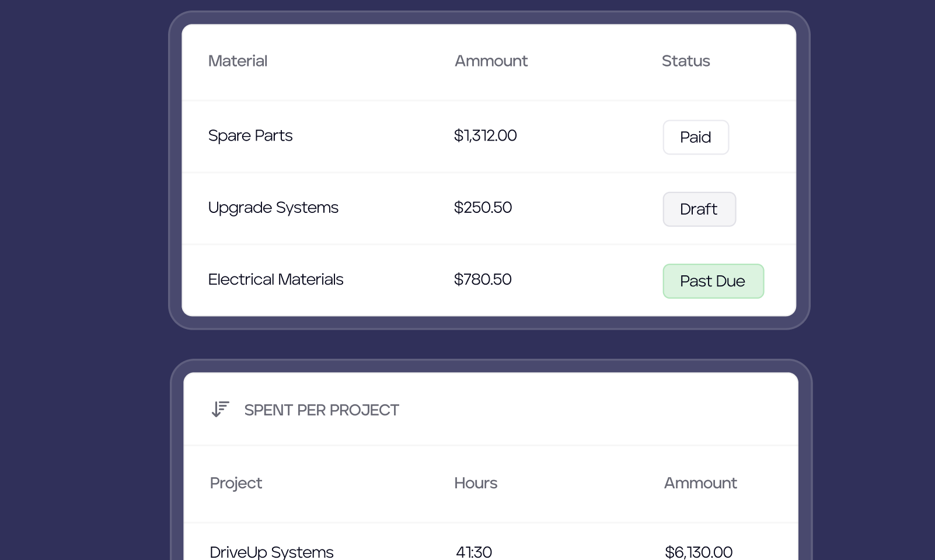Sort by the Ammount header in materials table

coord(491,61)
